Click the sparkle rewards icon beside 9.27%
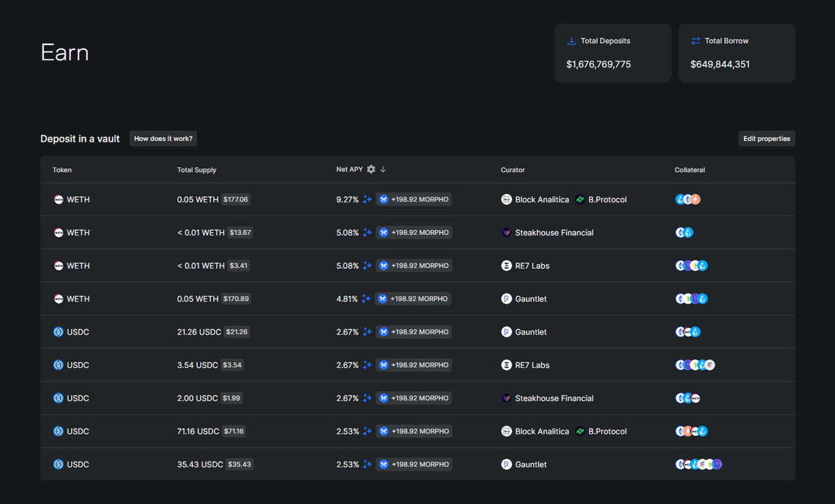The height and width of the screenshot is (504, 835). pyautogui.click(x=367, y=199)
